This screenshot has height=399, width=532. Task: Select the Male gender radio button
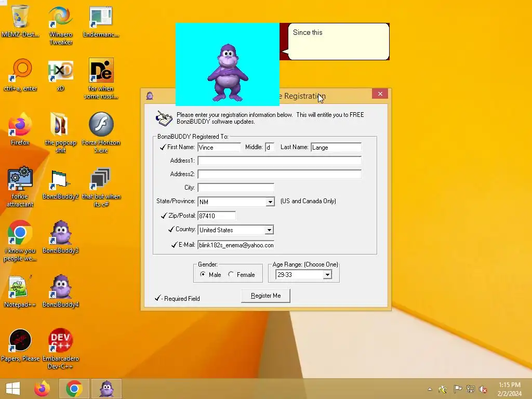(203, 274)
